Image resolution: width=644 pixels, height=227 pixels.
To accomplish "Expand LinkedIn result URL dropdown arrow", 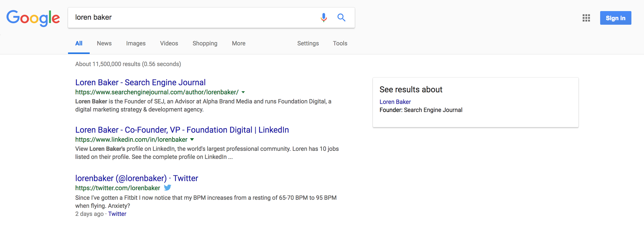I will (x=192, y=139).
